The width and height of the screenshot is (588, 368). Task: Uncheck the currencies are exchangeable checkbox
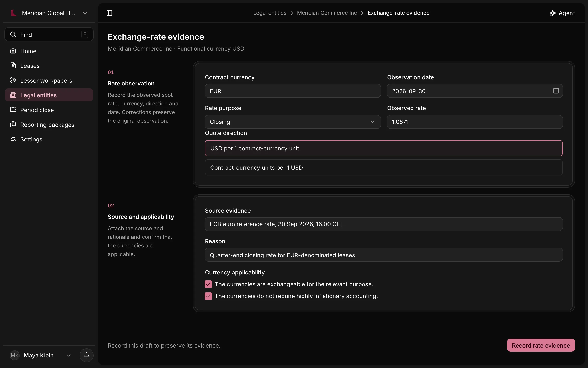click(x=208, y=284)
